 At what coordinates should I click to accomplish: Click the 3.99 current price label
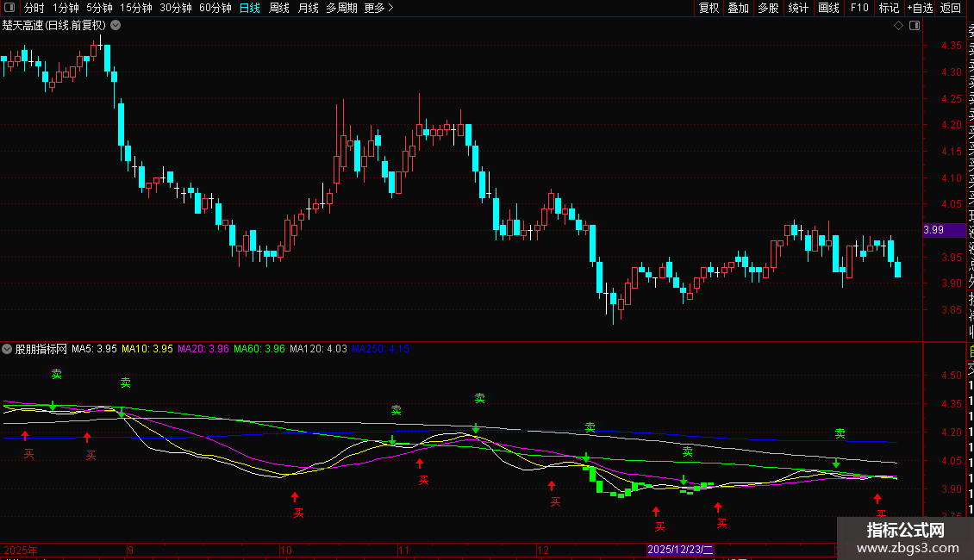[x=933, y=230]
